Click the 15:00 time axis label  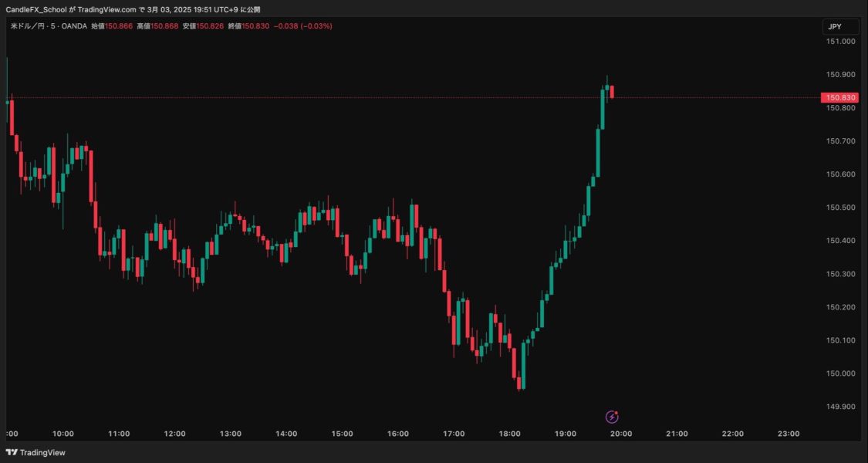[342, 434]
